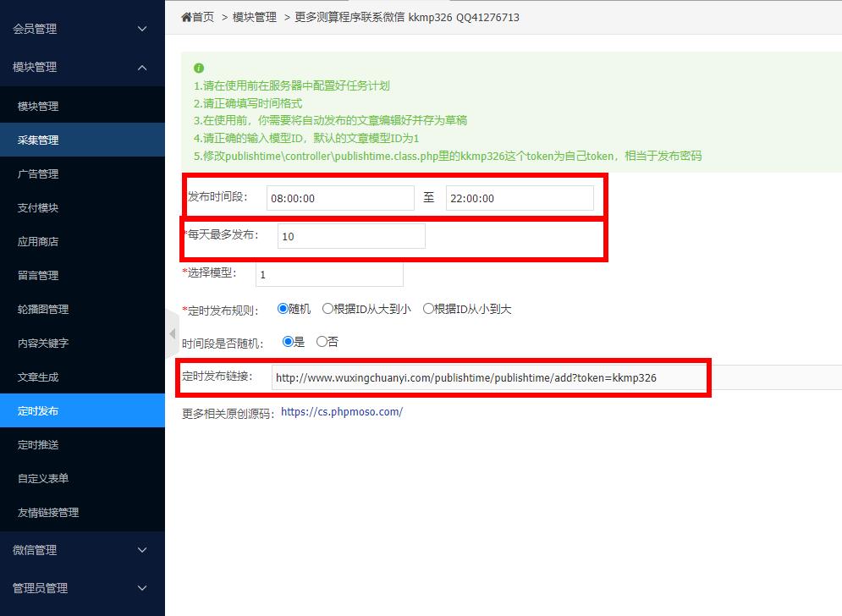Viewport: 842px width, 616px height.
Task: Select the 随机 publish rule radio button
Action: coord(283,309)
